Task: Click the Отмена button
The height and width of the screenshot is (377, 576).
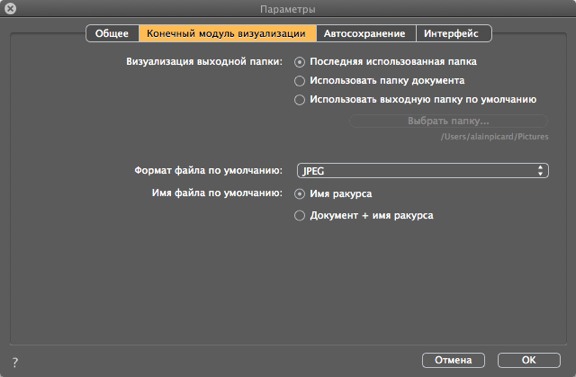Action: (453, 360)
